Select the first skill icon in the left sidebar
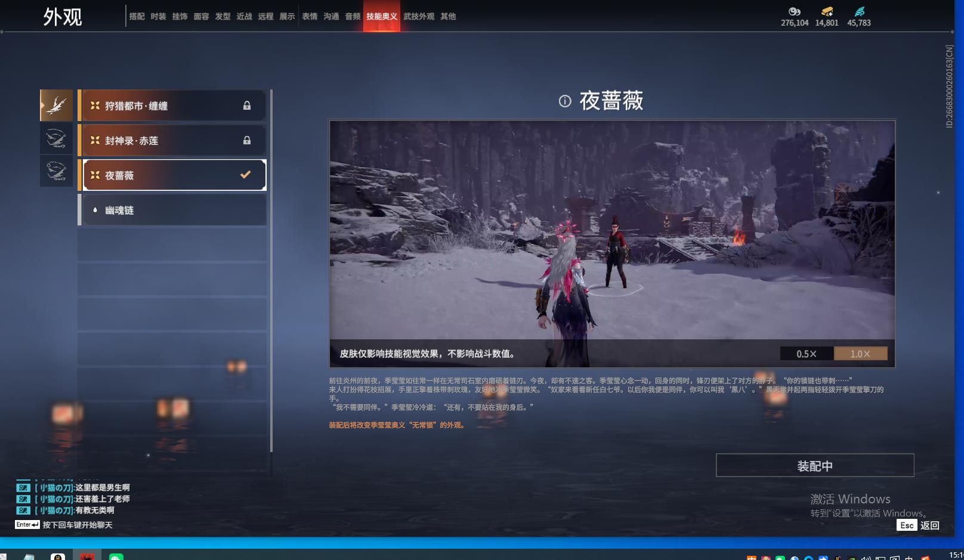Screen dimensions: 964x560 (x=57, y=106)
